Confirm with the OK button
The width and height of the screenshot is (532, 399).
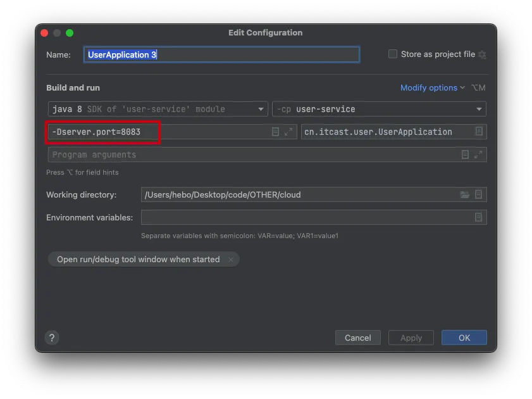click(x=464, y=338)
